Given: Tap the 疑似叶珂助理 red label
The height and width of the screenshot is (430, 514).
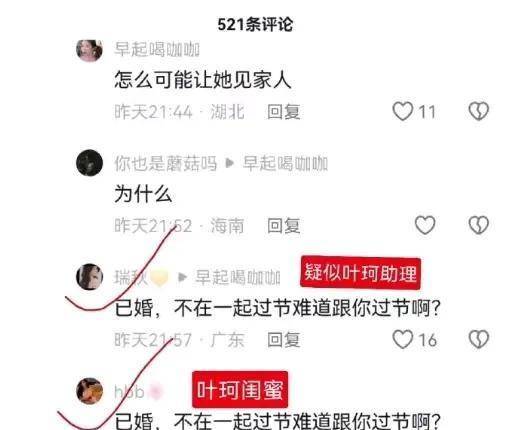Looking at the screenshot, I should 360,273.
